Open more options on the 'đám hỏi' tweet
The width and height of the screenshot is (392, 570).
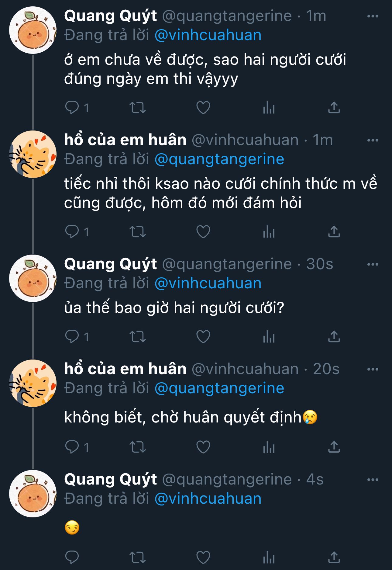click(x=373, y=141)
